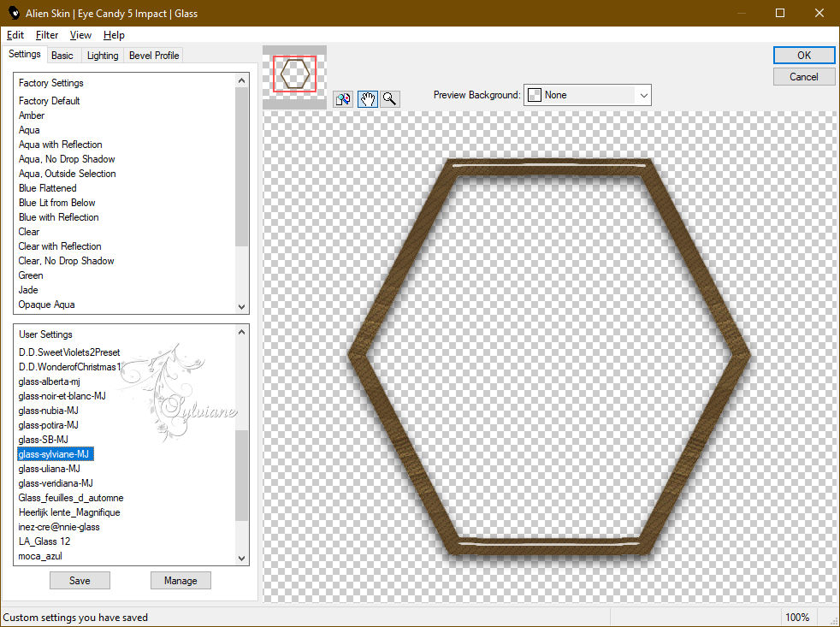Viewport: 840px width, 627px height.
Task: Select inez-cre@nnie-glass user setting
Action: (x=59, y=526)
